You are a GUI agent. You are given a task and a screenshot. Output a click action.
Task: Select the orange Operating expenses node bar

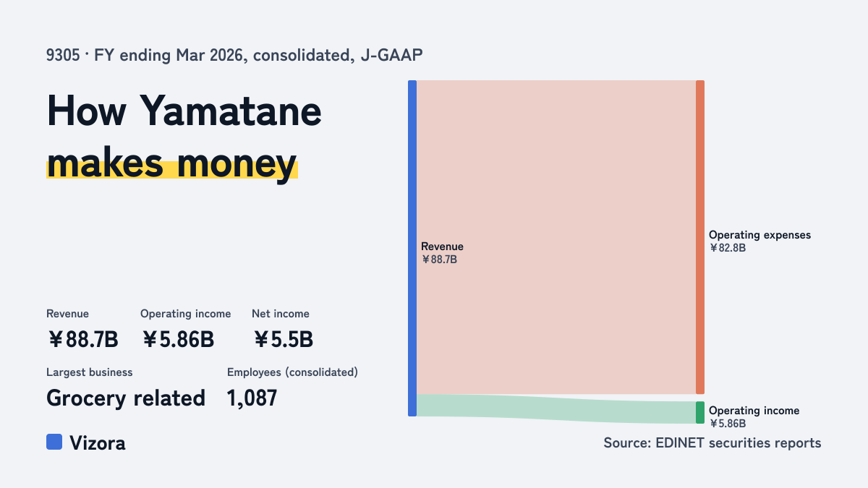(700, 237)
